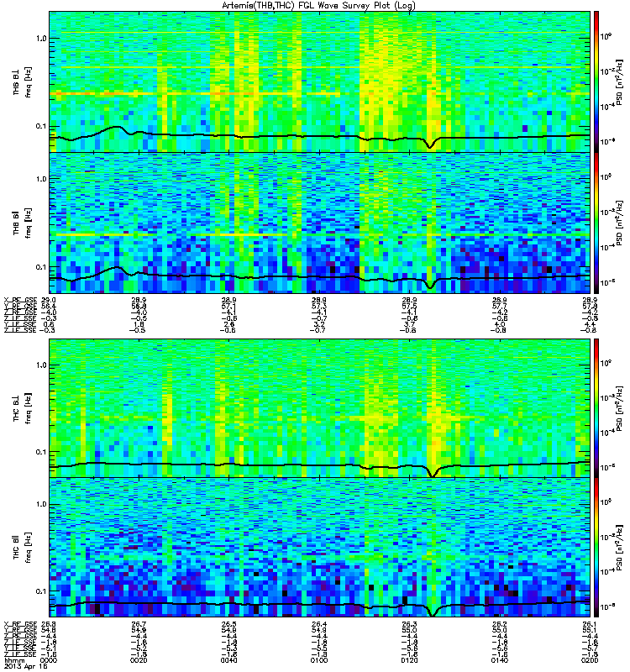Click the 0140 time label on the bottom axis
Image resolution: width=630 pixels, height=672 pixels.
pos(500,660)
